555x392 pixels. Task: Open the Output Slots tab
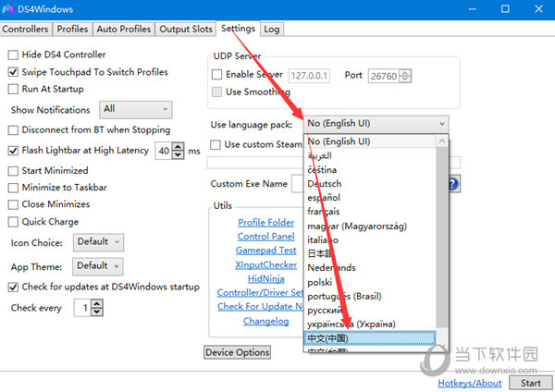[186, 29]
